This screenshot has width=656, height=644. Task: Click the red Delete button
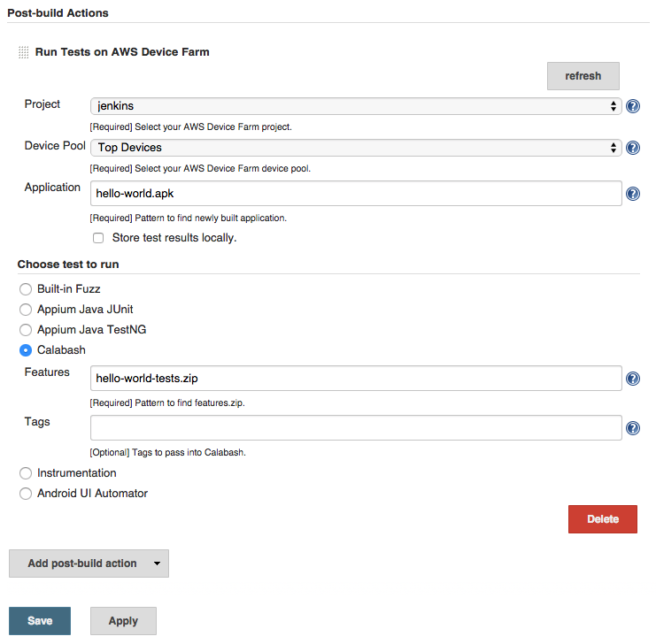[x=602, y=519]
